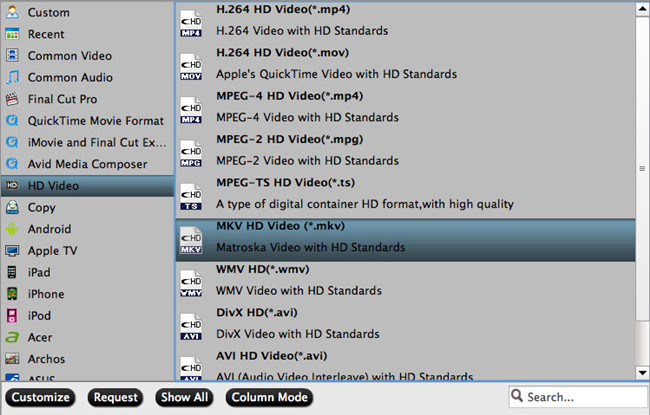Image resolution: width=650 pixels, height=415 pixels.
Task: Open the Recent formats category
Action: tap(87, 34)
